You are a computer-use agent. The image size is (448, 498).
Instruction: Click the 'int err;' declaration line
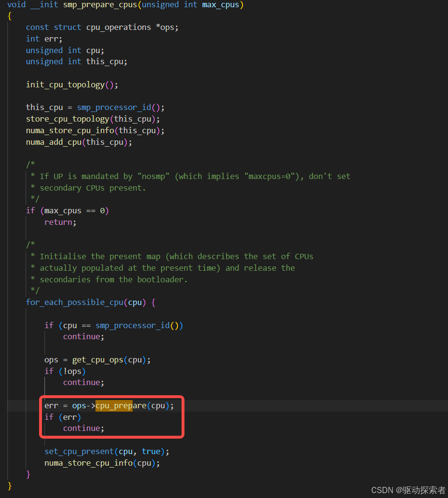[44, 39]
